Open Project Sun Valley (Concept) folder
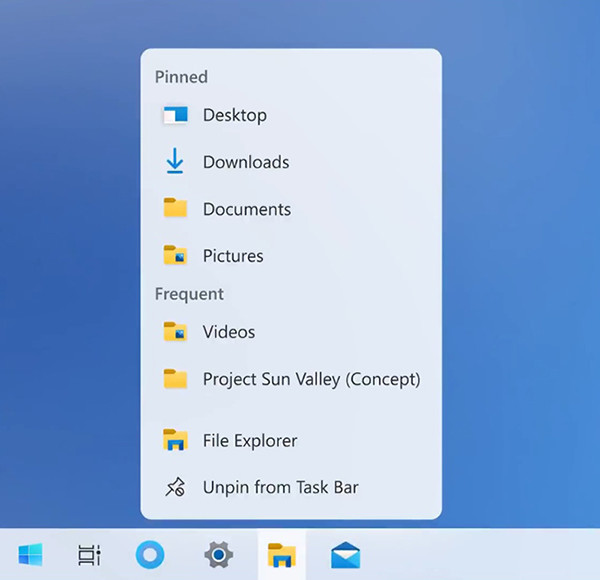 pyautogui.click(x=311, y=379)
